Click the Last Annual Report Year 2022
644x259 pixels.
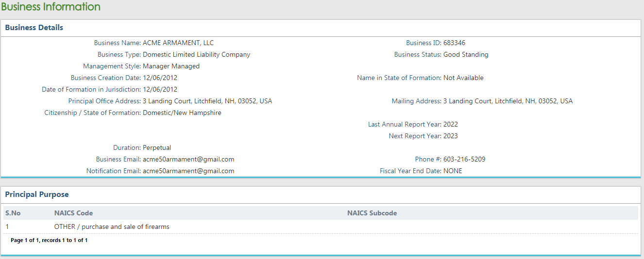(x=450, y=124)
